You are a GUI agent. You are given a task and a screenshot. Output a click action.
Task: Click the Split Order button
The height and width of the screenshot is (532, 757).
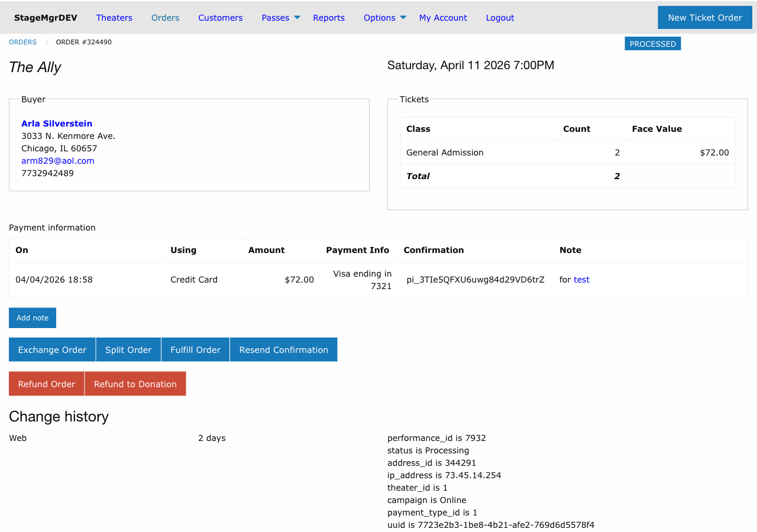point(128,350)
